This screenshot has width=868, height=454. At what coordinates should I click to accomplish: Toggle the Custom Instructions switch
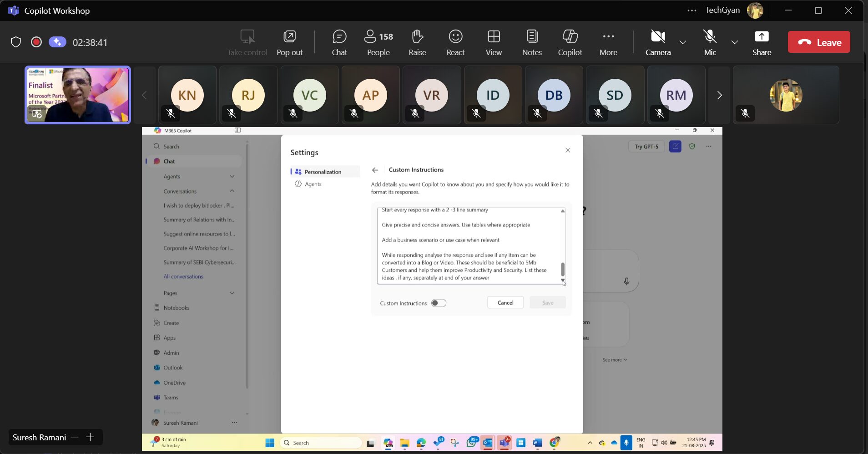click(x=439, y=303)
